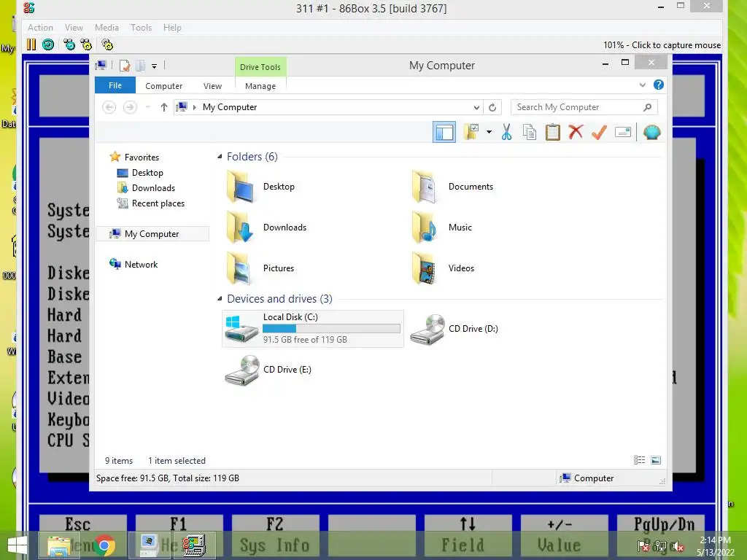The width and height of the screenshot is (747, 560).
Task: Go up one level with up arrow
Action: [164, 107]
